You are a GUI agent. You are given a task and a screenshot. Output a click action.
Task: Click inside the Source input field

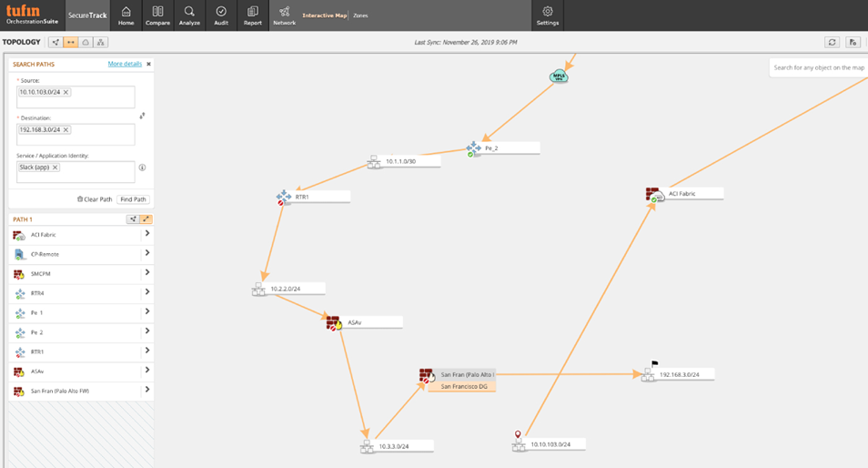[x=76, y=97]
